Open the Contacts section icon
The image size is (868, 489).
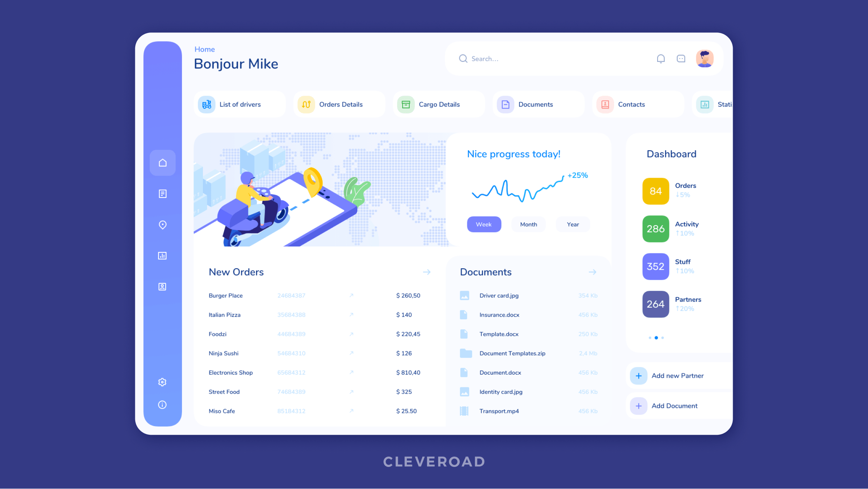click(604, 104)
